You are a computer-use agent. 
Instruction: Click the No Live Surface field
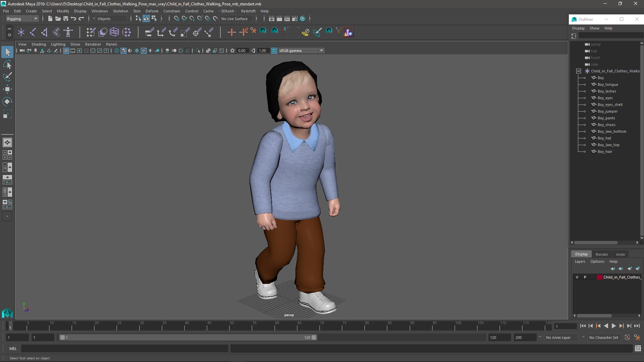pos(236,19)
